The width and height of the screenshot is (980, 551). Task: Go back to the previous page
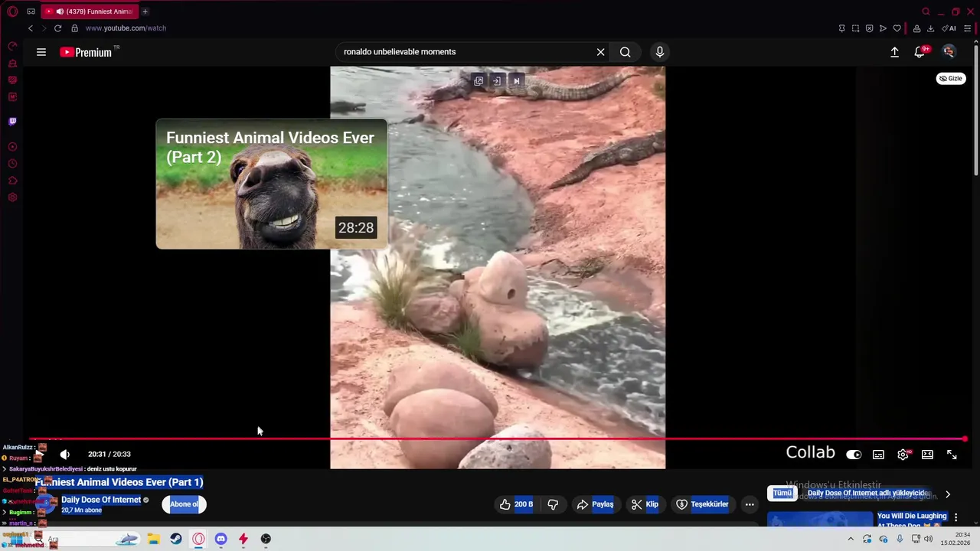(31, 28)
